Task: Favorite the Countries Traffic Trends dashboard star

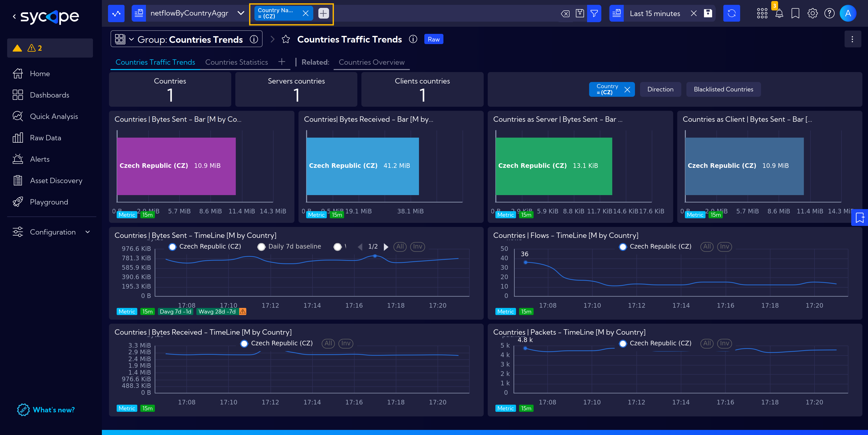Action: tap(286, 39)
